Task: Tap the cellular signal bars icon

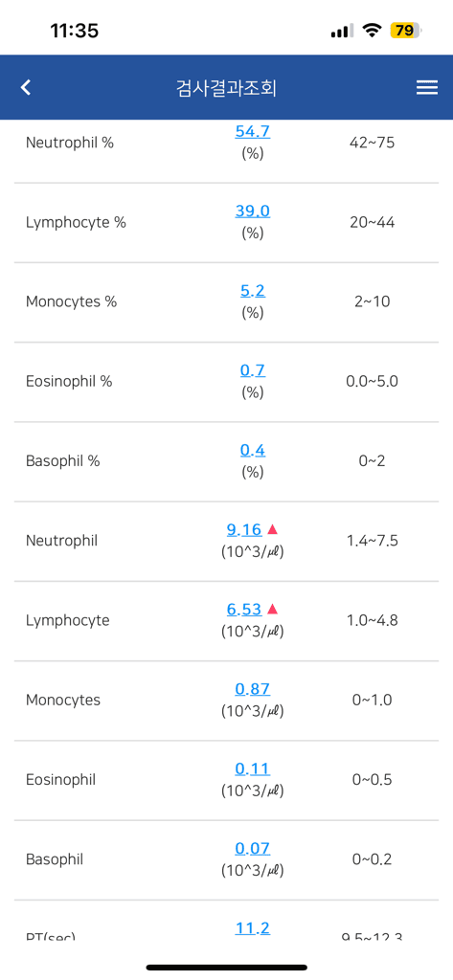Action: [342, 30]
